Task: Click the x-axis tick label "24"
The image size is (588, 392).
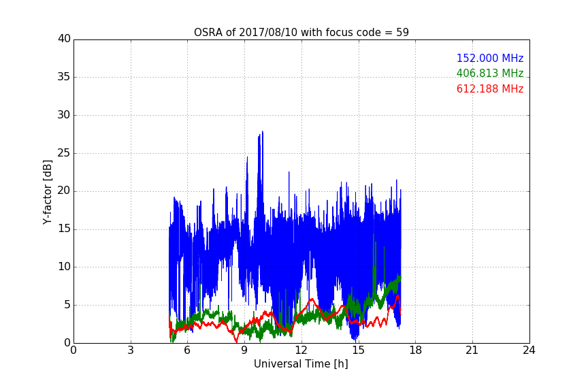Action: point(529,350)
